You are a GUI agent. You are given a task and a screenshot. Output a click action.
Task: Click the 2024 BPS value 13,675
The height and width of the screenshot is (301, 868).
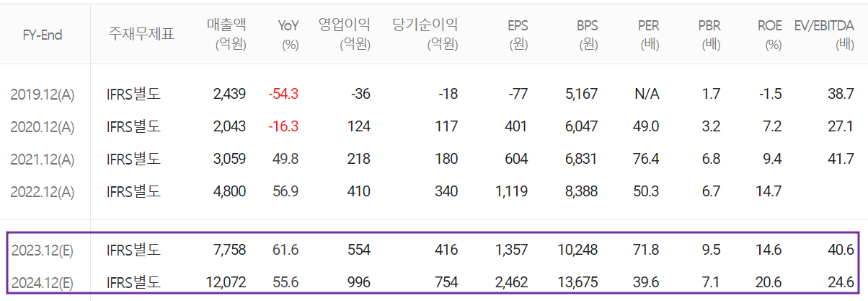pos(578,282)
